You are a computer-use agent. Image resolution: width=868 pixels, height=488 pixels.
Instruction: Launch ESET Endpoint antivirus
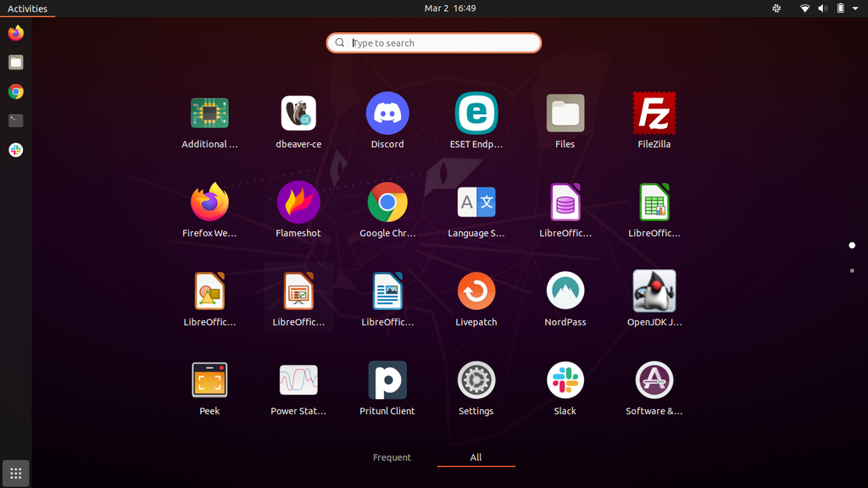click(476, 113)
